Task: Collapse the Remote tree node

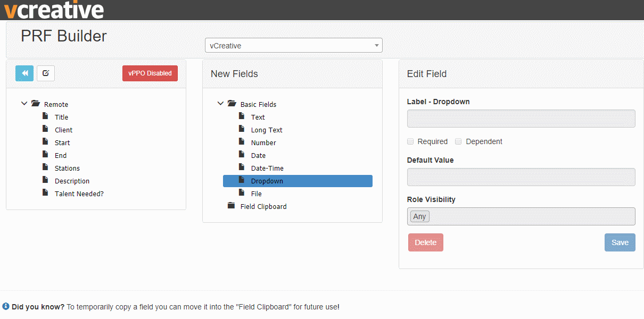Action: tap(24, 104)
